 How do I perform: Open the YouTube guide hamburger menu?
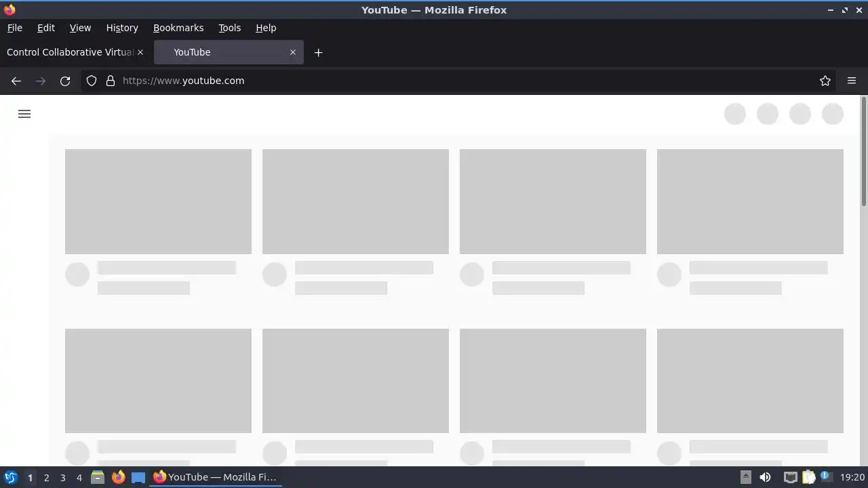click(24, 114)
